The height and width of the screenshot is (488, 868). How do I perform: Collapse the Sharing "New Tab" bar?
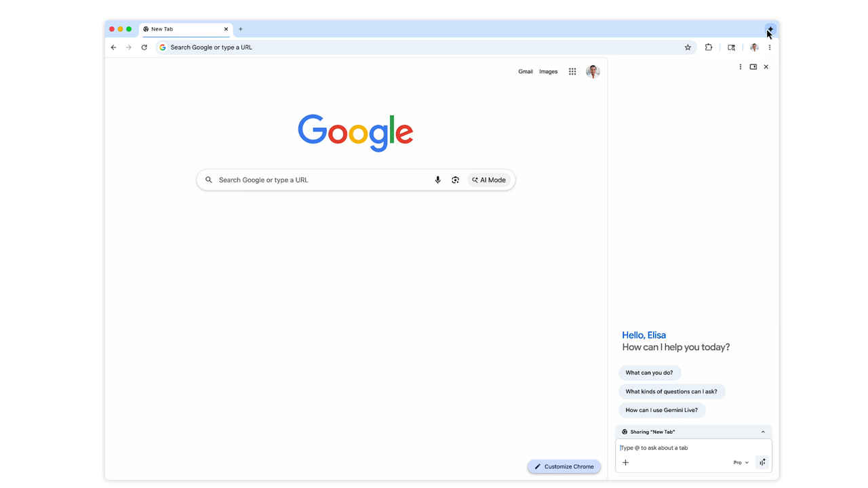pos(763,432)
